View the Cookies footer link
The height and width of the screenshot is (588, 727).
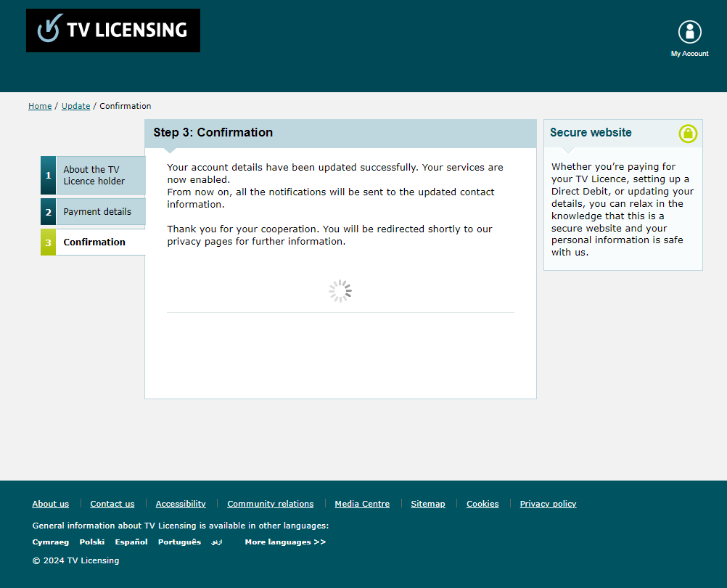pos(482,504)
